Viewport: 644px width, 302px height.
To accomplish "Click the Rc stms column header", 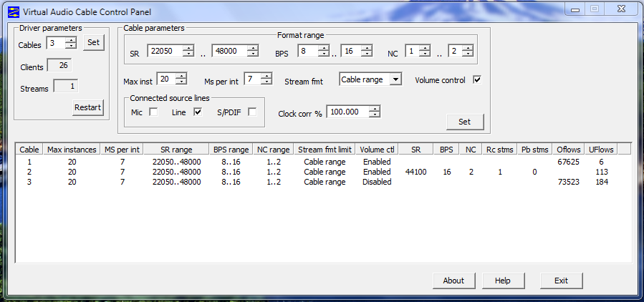I will [500, 150].
